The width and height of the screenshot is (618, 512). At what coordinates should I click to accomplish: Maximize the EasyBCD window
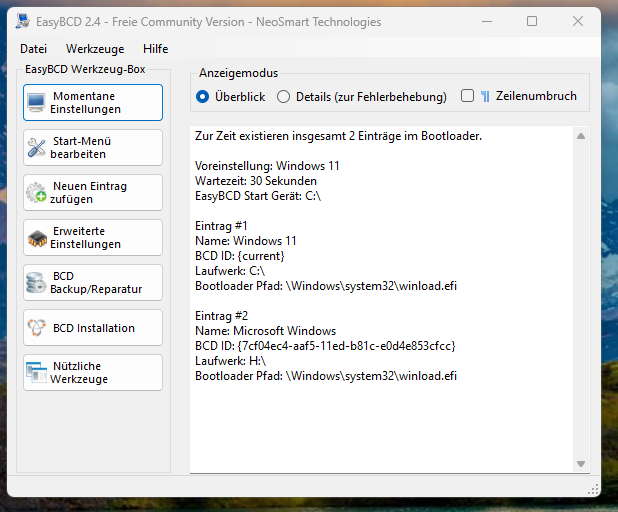[532, 21]
